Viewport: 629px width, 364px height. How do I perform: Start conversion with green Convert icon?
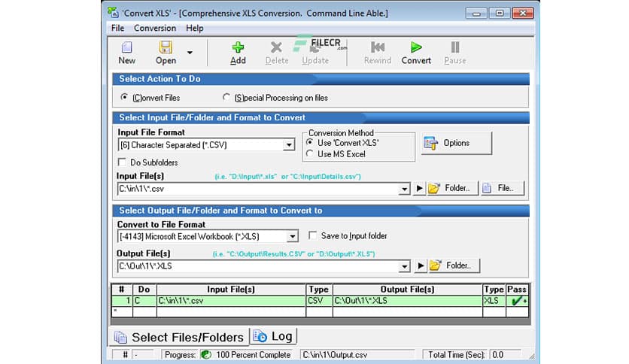pyautogui.click(x=416, y=47)
